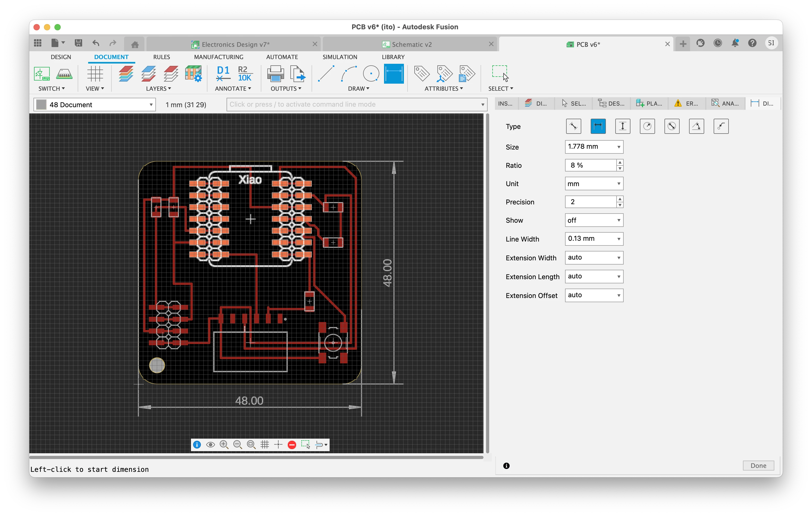
Task: Open the Line Width dropdown 0.13 mm
Action: (x=594, y=239)
